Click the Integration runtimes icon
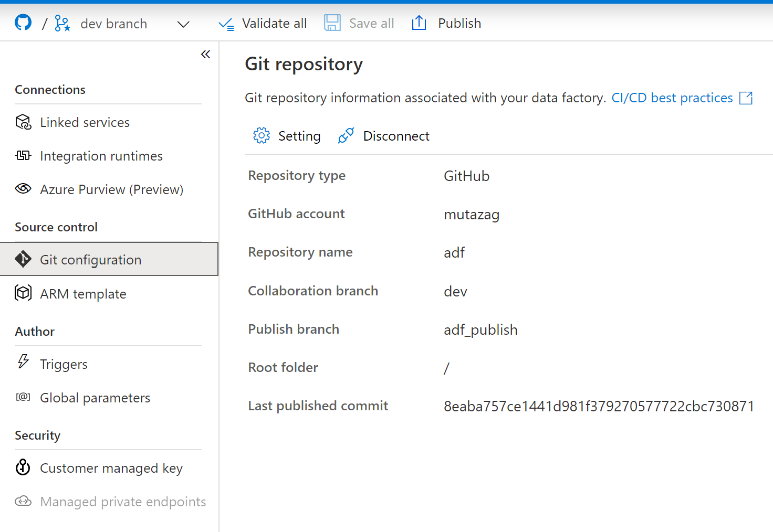Image resolution: width=773 pixels, height=532 pixels. 23,155
